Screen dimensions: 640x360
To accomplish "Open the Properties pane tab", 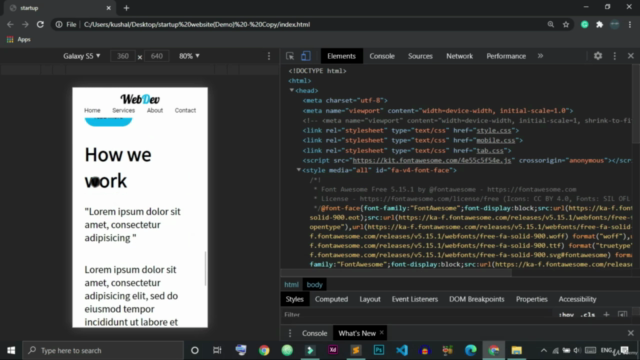I will 531,299.
